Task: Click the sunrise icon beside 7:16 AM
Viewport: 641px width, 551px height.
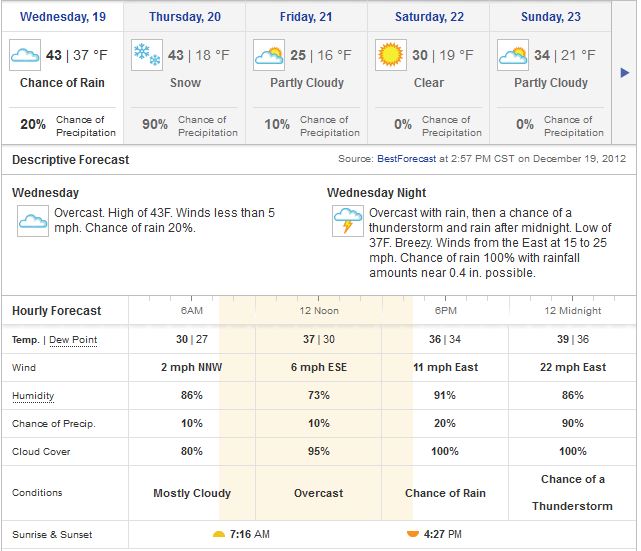Action: (219, 535)
